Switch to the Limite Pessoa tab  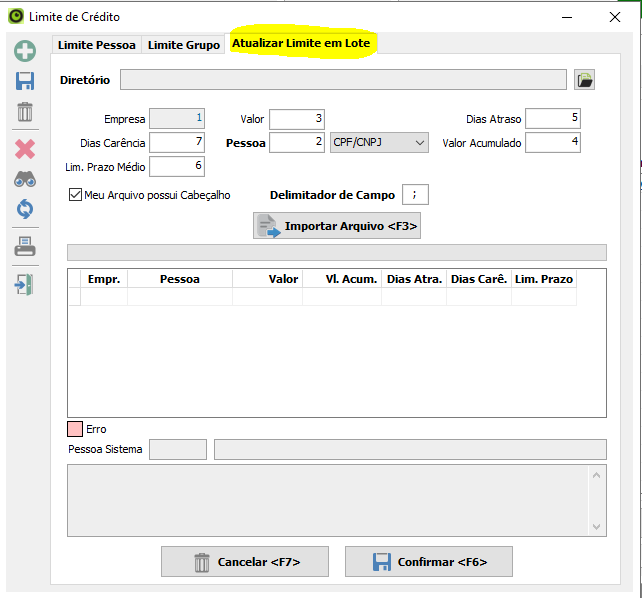coord(96,45)
